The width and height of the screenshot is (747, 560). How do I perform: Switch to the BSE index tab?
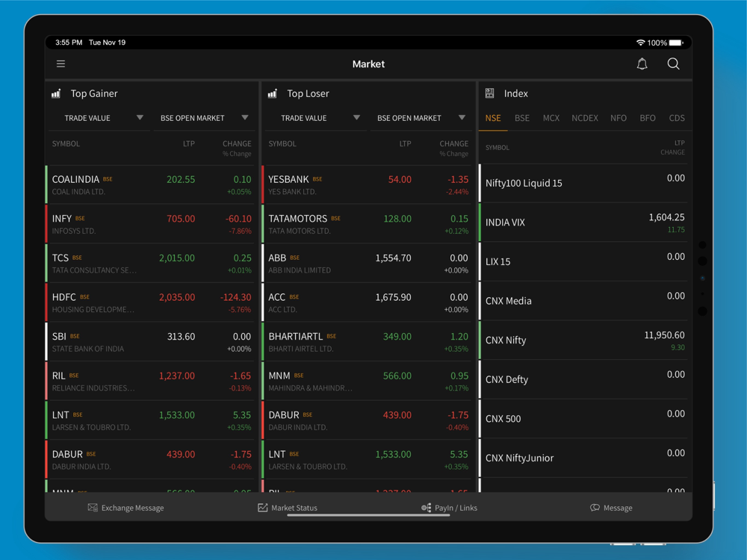point(522,118)
